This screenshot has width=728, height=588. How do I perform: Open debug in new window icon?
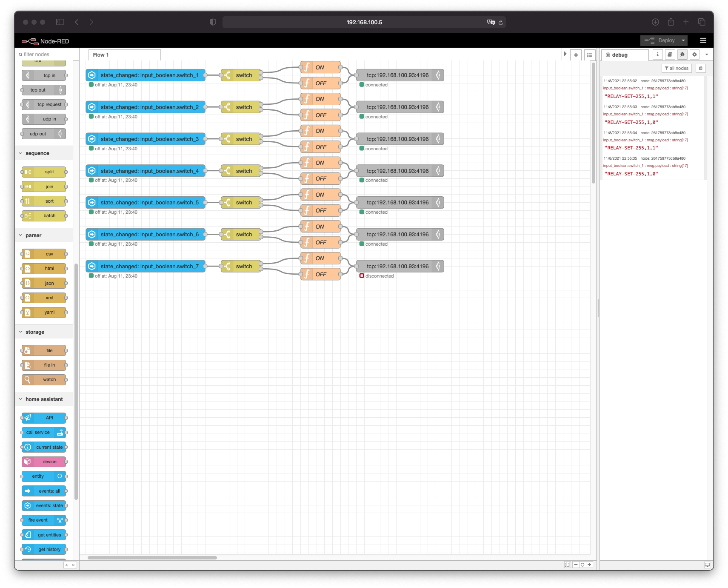tap(707, 565)
